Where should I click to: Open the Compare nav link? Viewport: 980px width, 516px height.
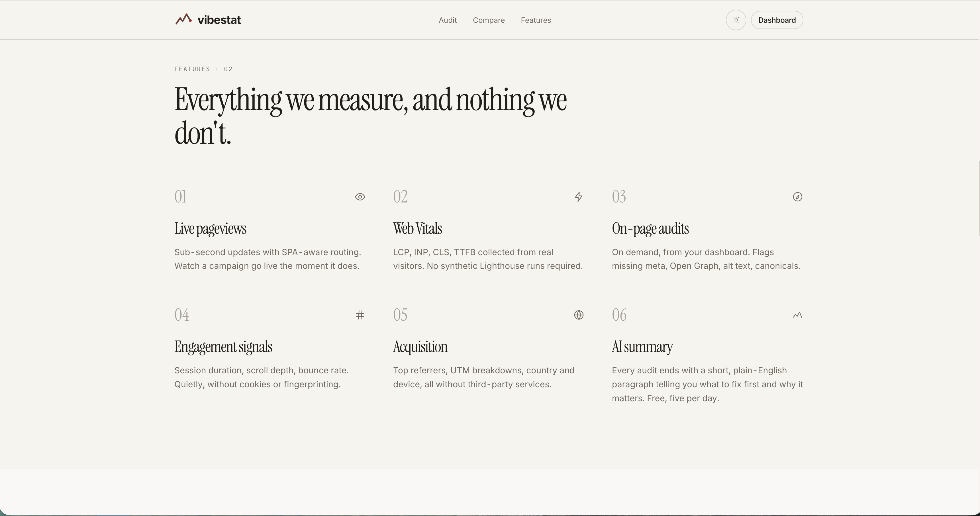click(x=489, y=20)
